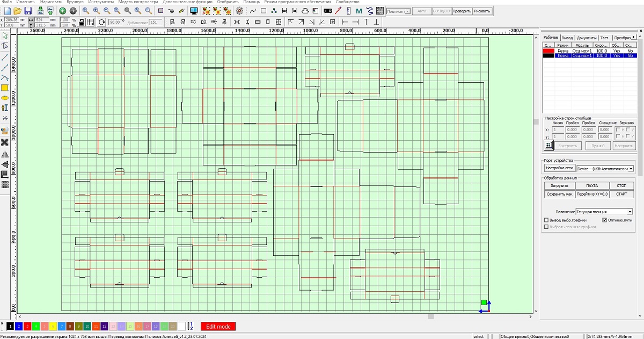Click the Save file icon
The width and height of the screenshot is (644, 339).
[x=27, y=11]
